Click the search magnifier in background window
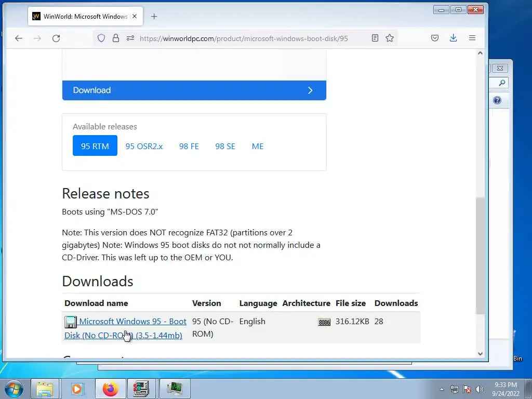Viewport: 532px width, 399px height. coord(502,83)
